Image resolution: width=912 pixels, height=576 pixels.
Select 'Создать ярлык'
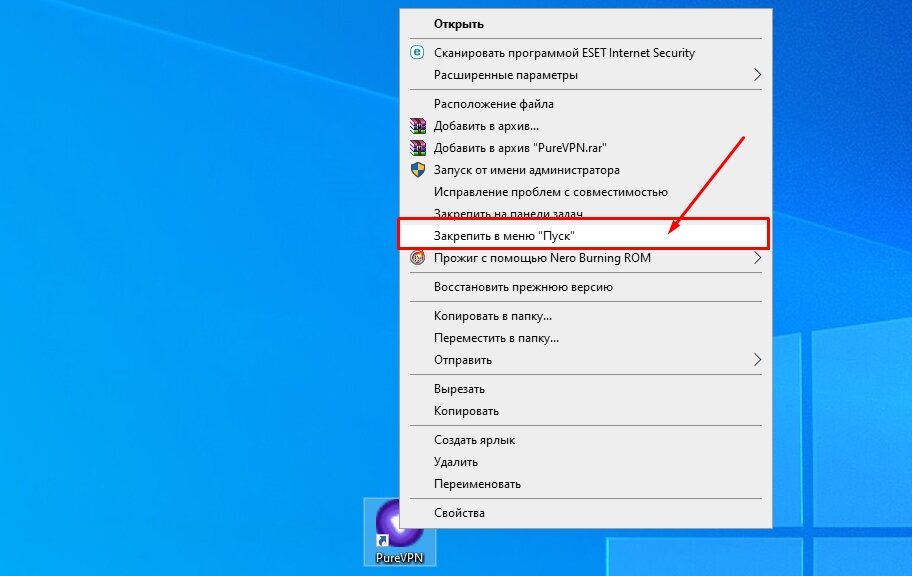pos(586,440)
